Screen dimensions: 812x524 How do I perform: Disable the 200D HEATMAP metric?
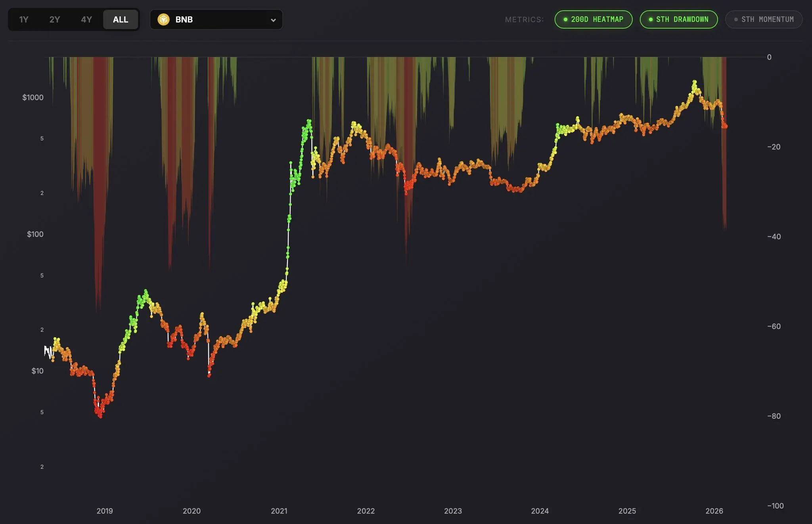coord(594,19)
